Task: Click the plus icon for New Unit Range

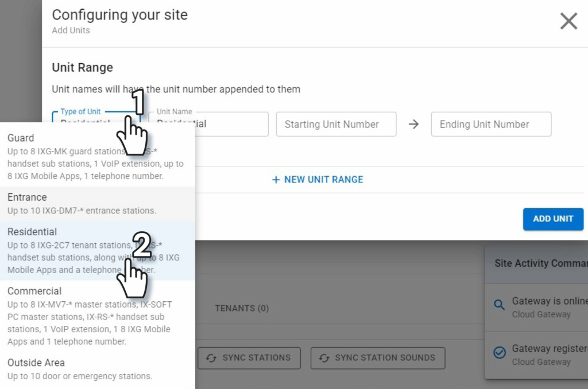Action: [276, 180]
